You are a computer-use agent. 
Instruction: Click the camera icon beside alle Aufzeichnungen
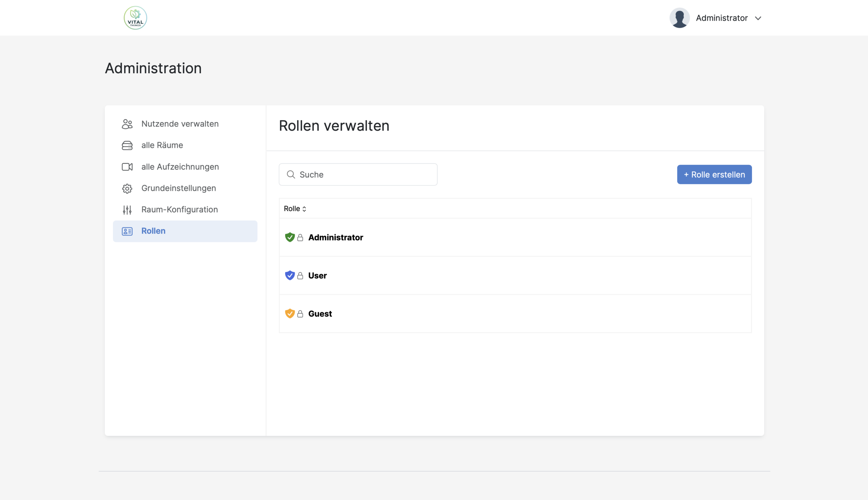click(127, 167)
